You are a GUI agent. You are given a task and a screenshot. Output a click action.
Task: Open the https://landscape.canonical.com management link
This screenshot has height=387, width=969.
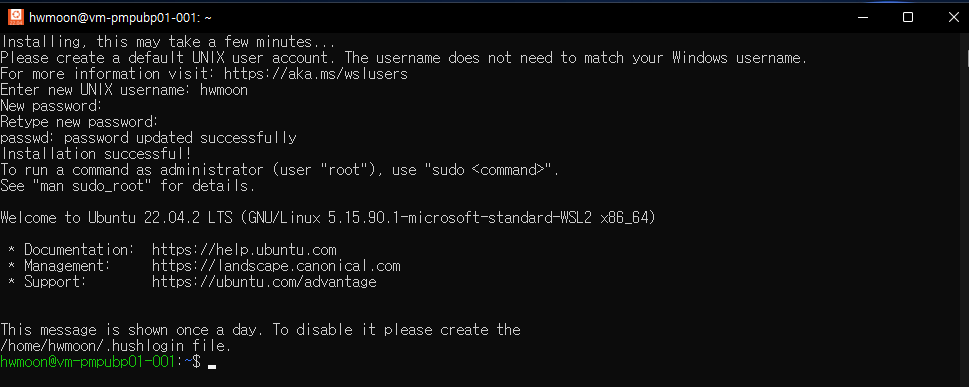pyautogui.click(x=276, y=266)
